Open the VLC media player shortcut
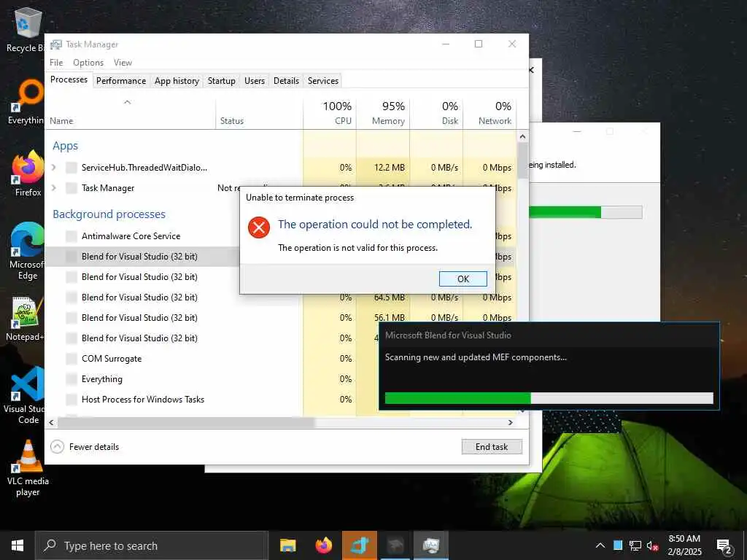Viewport: 747px width, 560px height. (28, 469)
